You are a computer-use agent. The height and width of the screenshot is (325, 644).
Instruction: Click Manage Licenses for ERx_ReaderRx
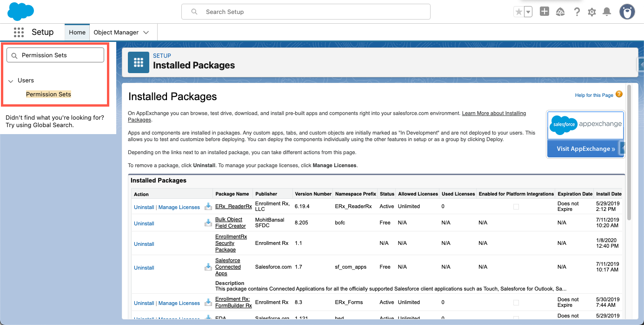click(179, 207)
